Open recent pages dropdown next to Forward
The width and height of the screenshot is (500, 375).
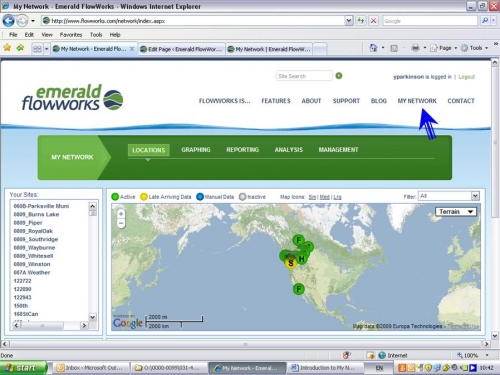(33, 21)
